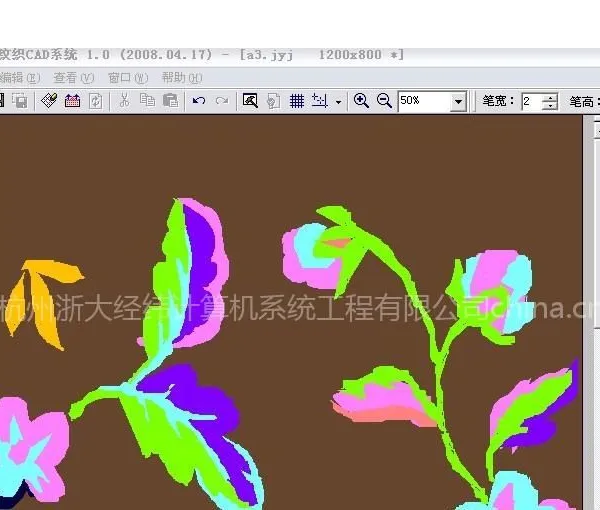Image resolution: width=600 pixels, height=510 pixels.
Task: Click the grid-with-pen design toolbar icon
Action: click(x=49, y=101)
